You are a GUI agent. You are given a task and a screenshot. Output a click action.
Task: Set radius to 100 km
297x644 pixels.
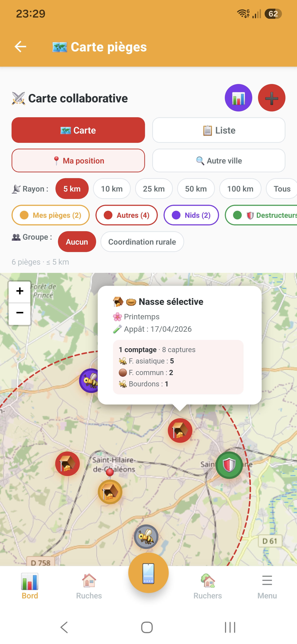(x=240, y=189)
